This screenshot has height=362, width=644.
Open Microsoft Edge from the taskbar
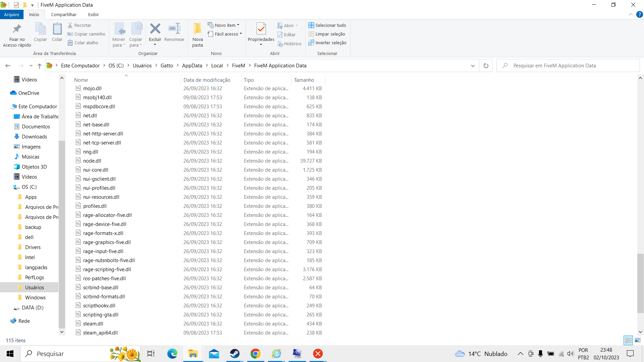pyautogui.click(x=172, y=354)
